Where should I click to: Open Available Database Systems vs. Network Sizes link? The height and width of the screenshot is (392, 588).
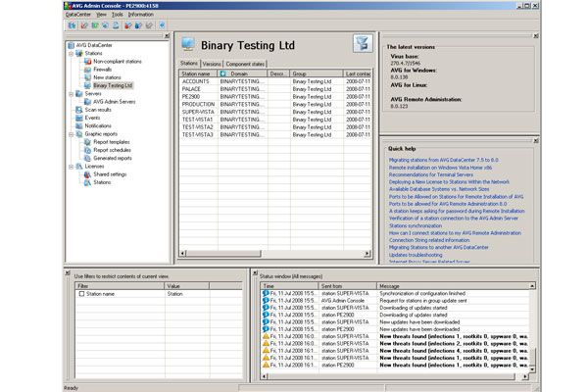click(x=439, y=189)
